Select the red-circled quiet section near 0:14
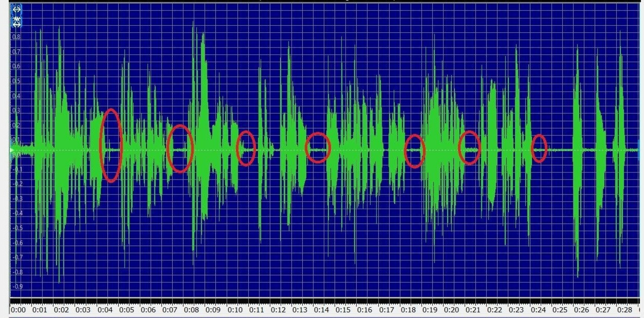Screen dimensions: 644x318 [318, 148]
